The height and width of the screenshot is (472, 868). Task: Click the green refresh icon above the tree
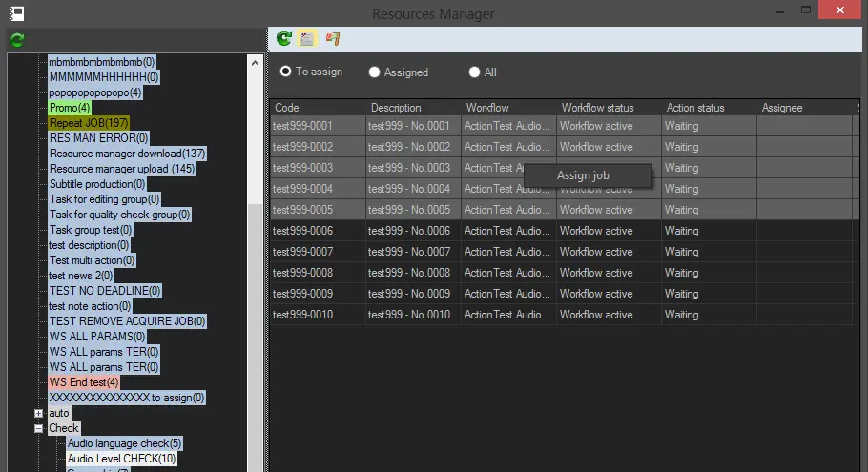click(17, 39)
